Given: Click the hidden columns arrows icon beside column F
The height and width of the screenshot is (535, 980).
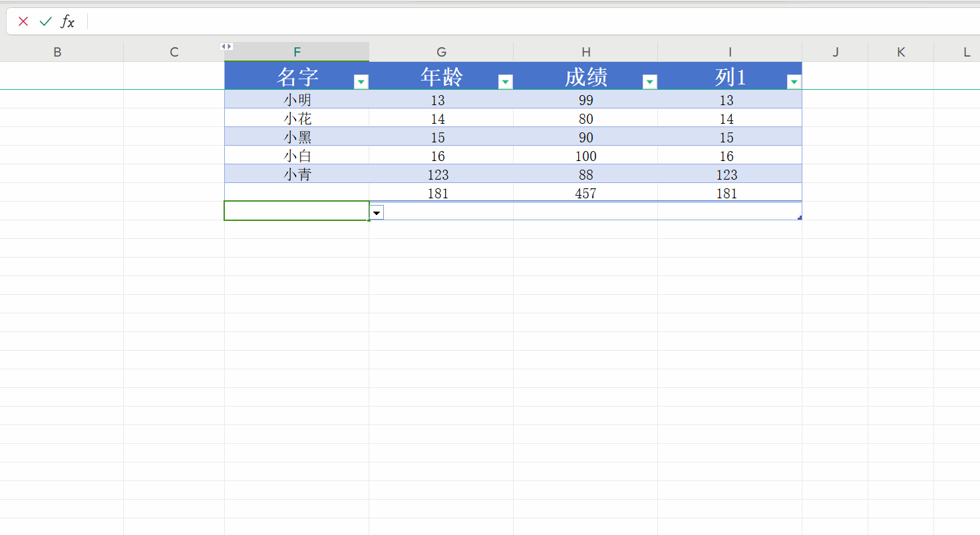Looking at the screenshot, I should (226, 47).
